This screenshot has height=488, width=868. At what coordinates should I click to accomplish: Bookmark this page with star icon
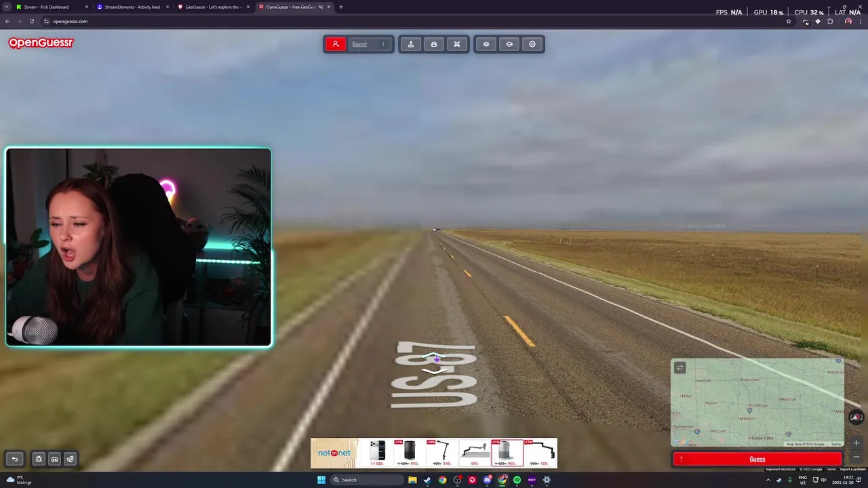click(x=789, y=21)
